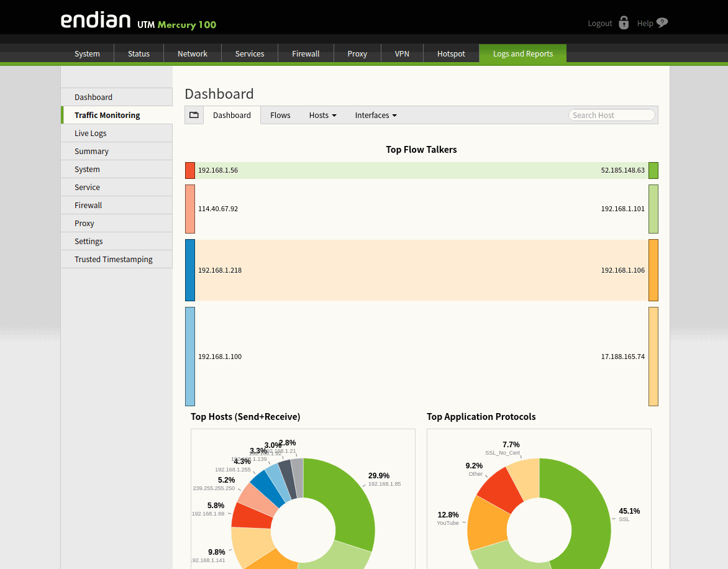Click the Endian logo
728x569 pixels.
96,20
